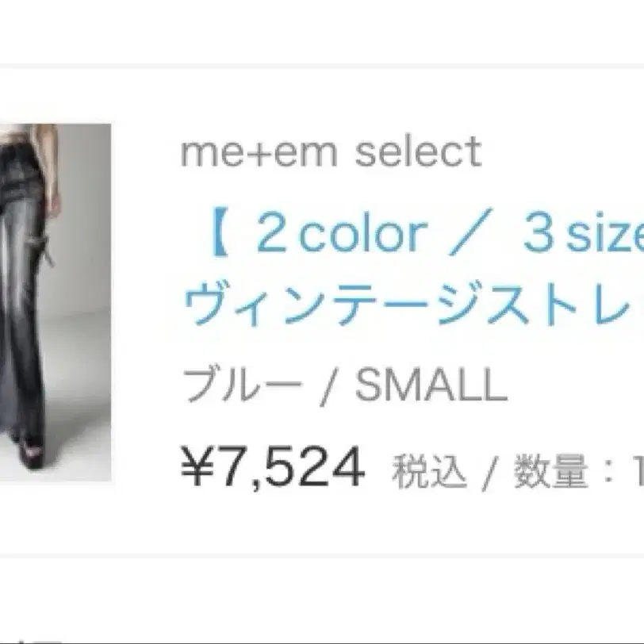Click the yen symbol of the price
This screenshot has width=644, height=644.
(x=197, y=468)
